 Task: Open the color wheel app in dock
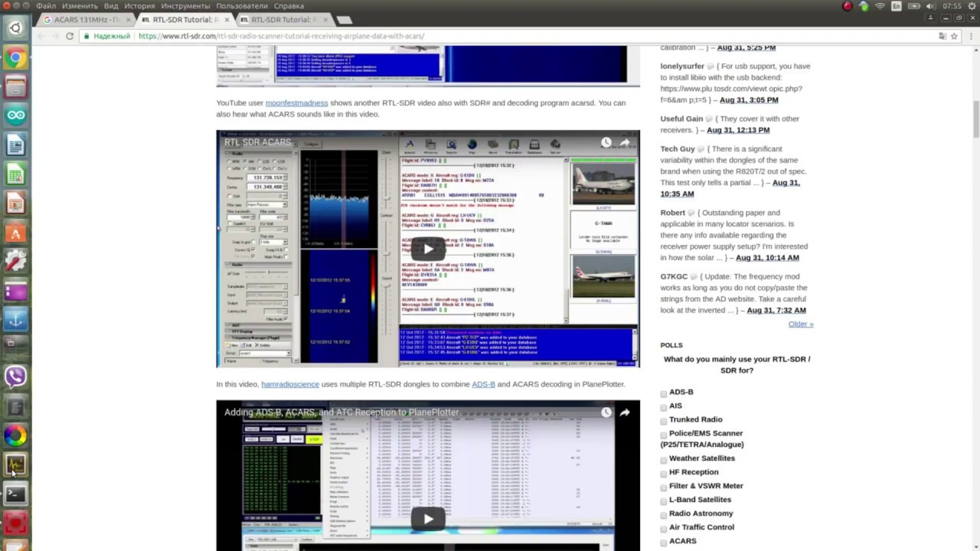[15, 435]
